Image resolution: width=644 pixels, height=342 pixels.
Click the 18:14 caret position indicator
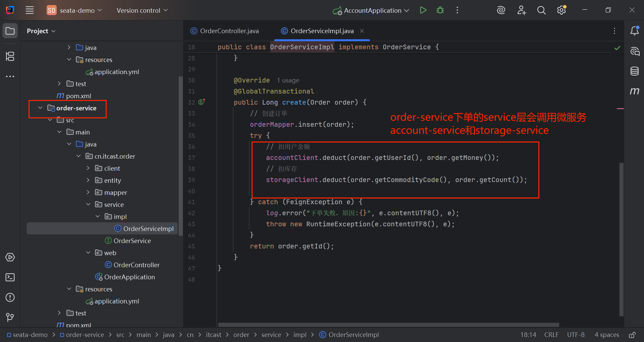[x=528, y=335]
